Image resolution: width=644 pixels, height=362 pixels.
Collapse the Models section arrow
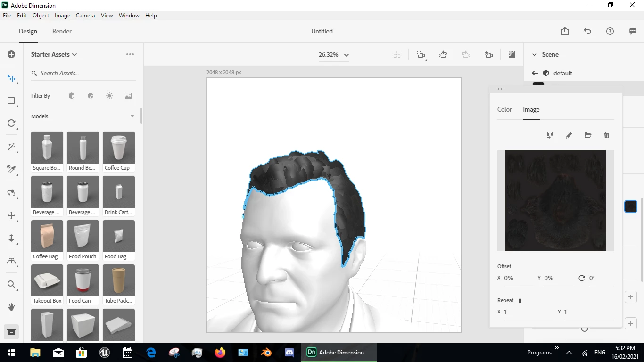(x=132, y=116)
